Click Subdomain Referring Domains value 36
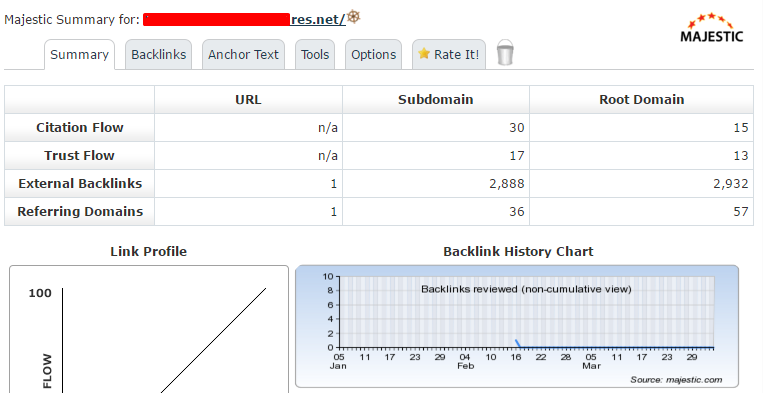 517,212
